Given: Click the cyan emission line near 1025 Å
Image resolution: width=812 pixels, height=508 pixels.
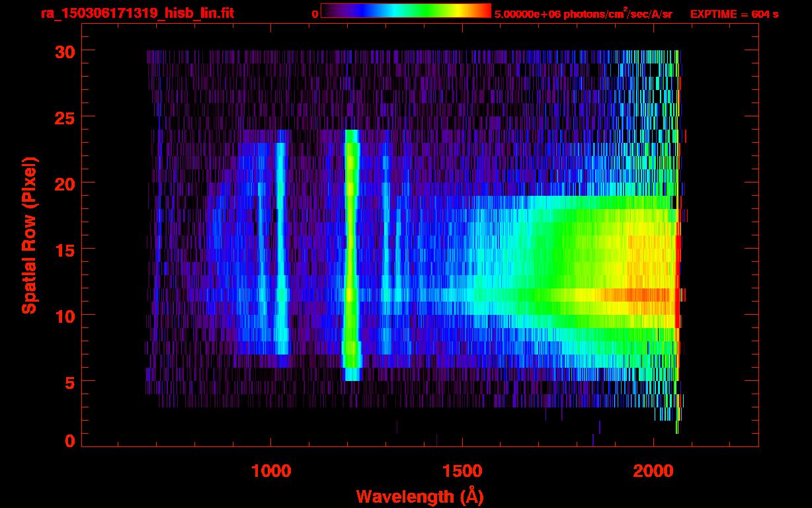Looking at the screenshot, I should pos(281,249).
